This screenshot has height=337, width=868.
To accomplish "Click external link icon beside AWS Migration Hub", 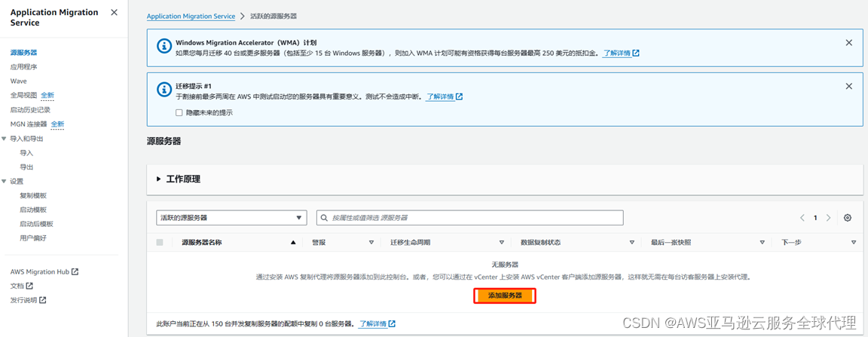I will click(x=75, y=271).
